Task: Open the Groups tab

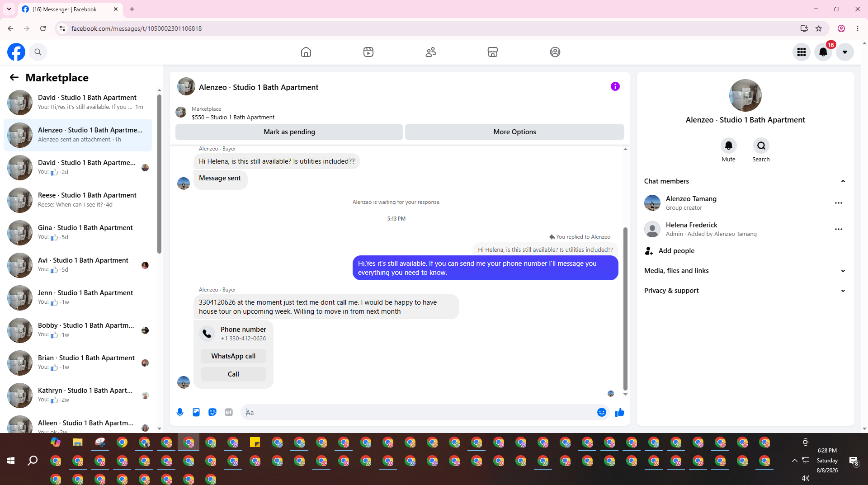Action: pyautogui.click(x=555, y=52)
